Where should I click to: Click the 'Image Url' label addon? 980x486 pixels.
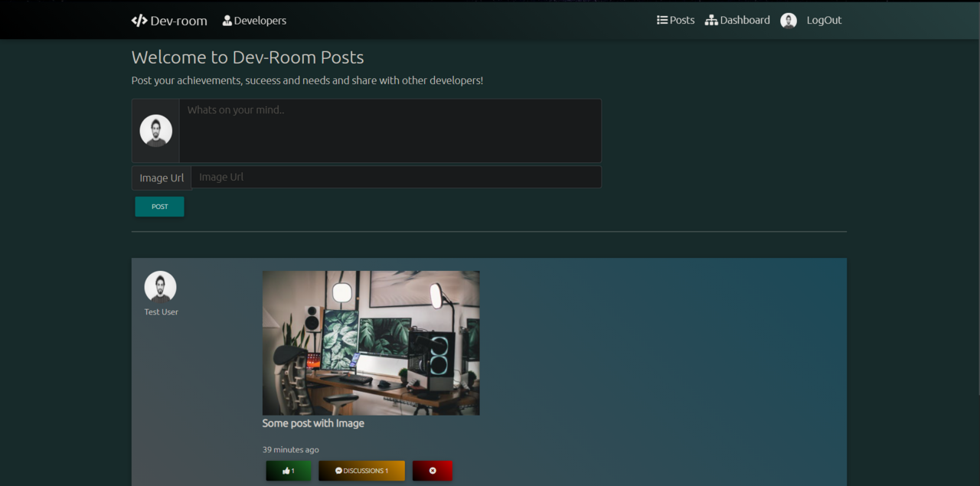tap(162, 178)
